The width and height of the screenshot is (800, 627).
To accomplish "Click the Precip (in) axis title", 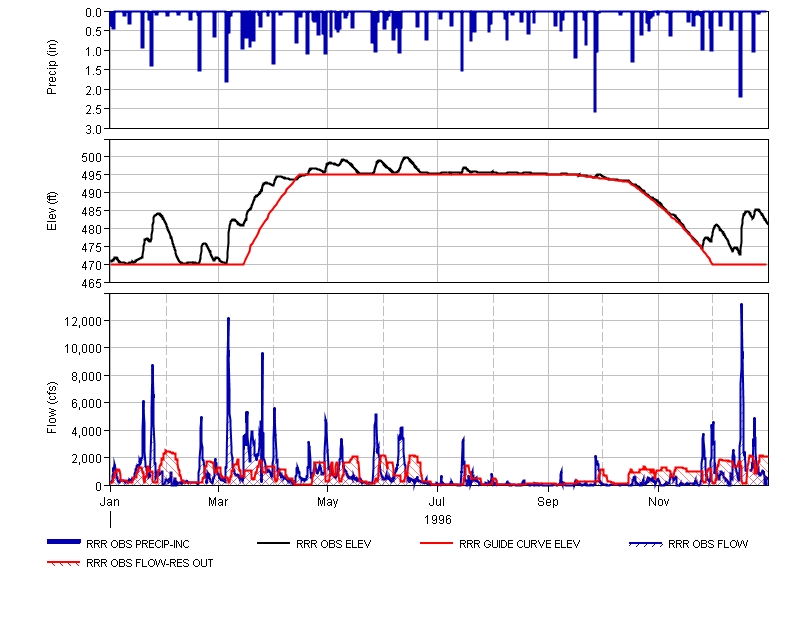I will point(53,70).
